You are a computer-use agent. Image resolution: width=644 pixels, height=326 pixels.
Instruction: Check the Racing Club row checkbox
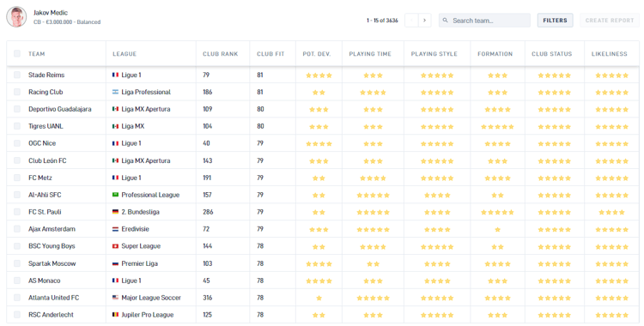coord(17,92)
